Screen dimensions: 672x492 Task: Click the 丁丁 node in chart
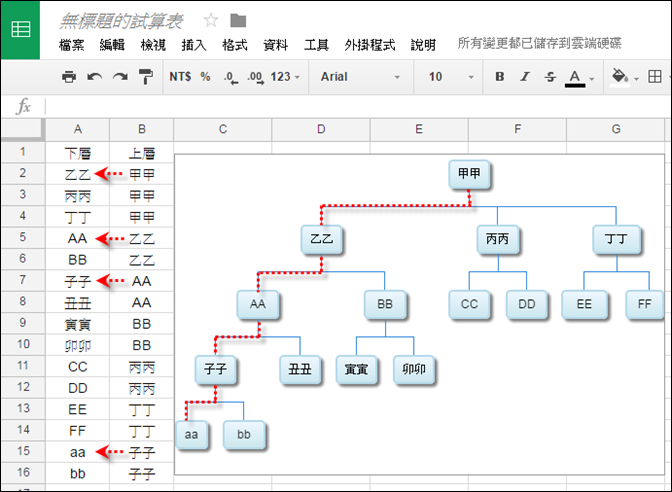click(616, 239)
